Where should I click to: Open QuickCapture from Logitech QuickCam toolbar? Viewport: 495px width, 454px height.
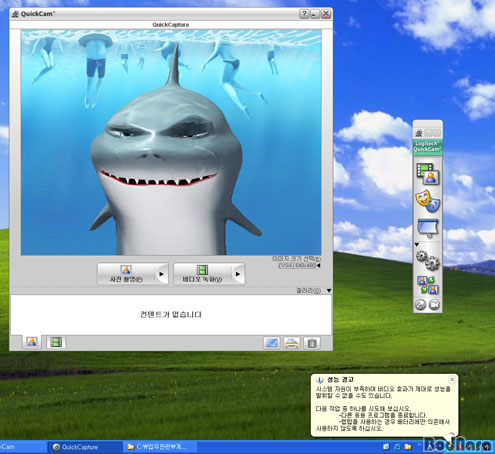(428, 174)
